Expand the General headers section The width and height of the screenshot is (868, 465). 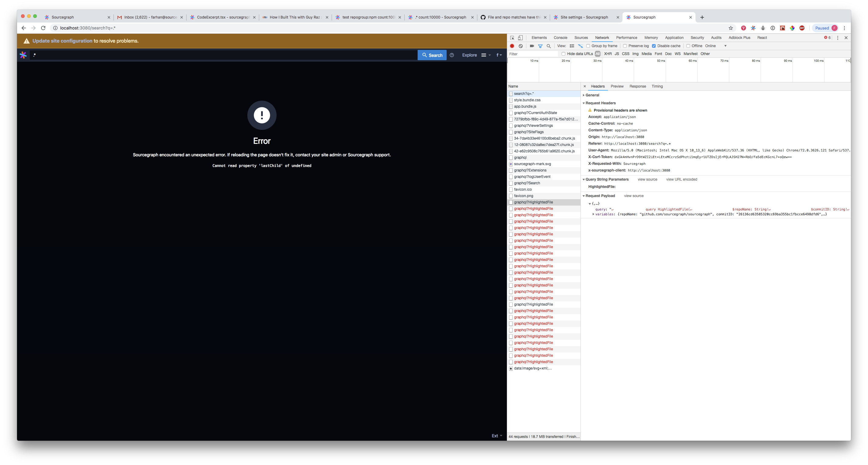(584, 95)
